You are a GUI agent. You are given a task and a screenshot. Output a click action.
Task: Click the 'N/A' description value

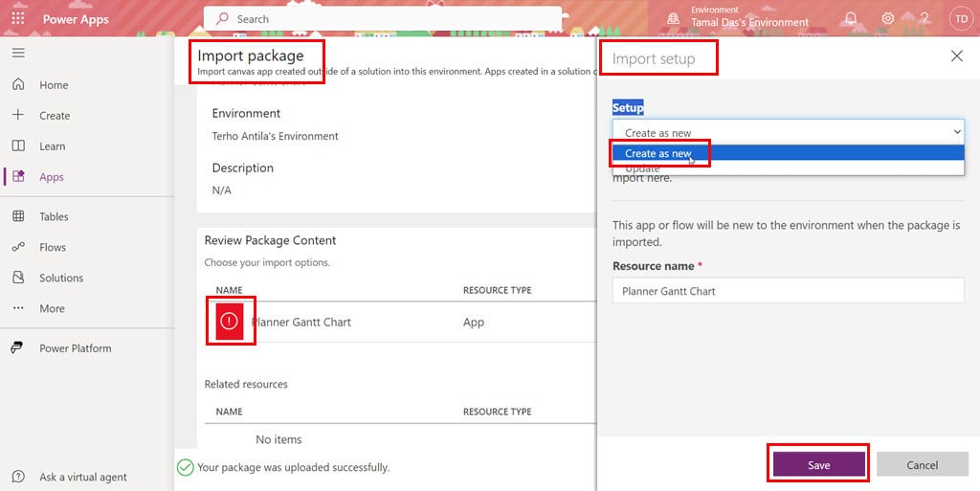(x=221, y=190)
